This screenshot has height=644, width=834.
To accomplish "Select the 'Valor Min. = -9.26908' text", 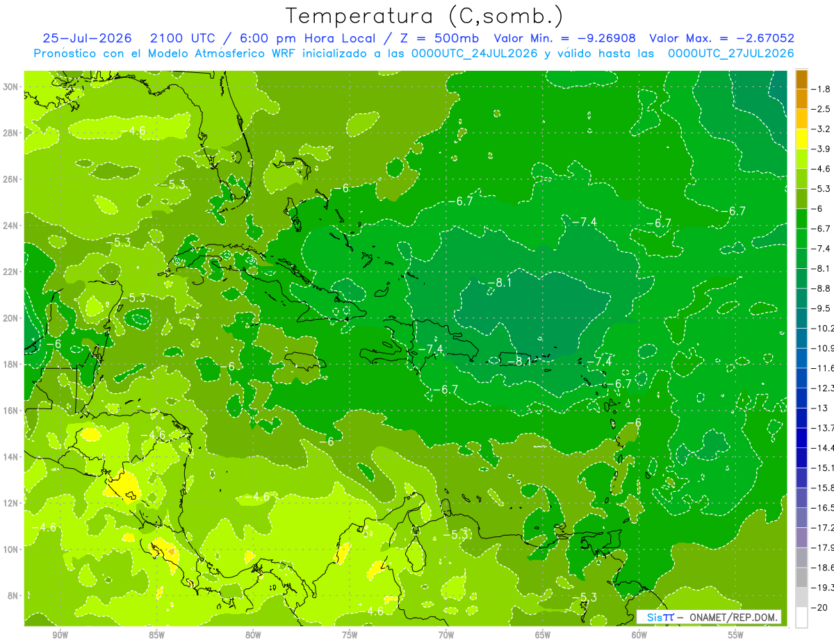I will 564,38.
